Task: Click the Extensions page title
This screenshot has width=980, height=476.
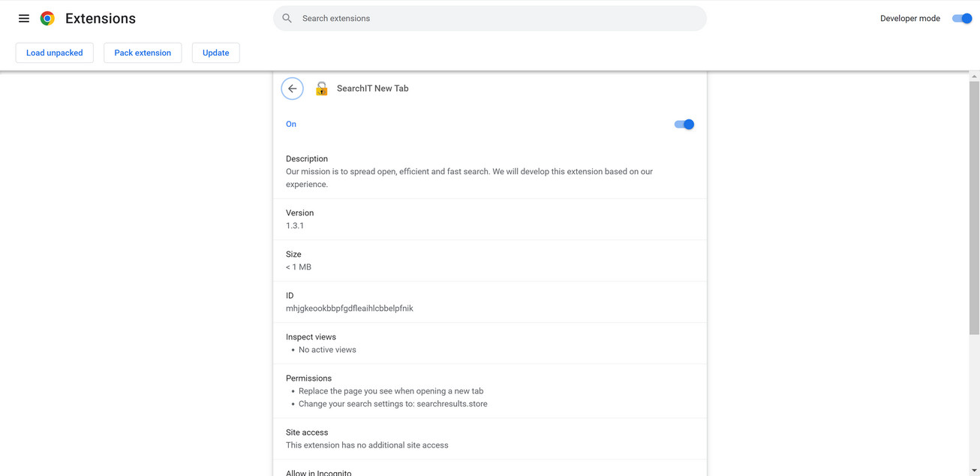Action: (100, 18)
